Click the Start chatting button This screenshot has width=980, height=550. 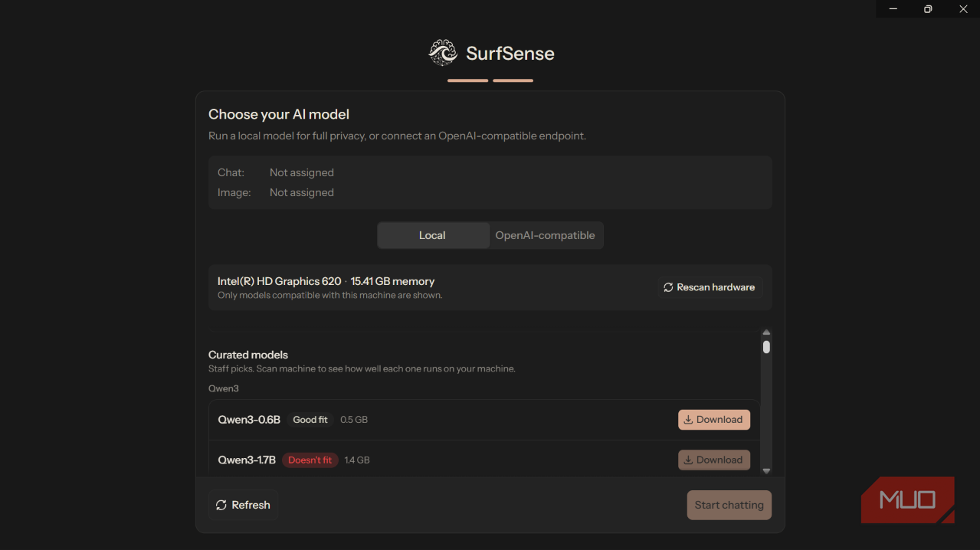729,505
